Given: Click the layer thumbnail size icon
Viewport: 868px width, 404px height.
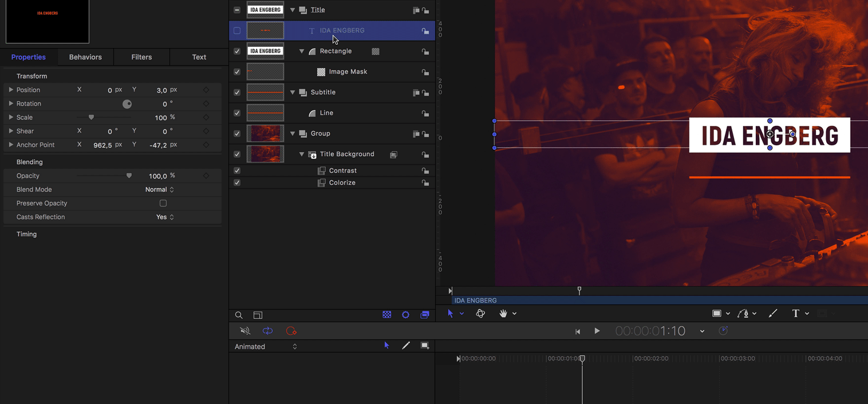Looking at the screenshot, I should [x=258, y=315].
